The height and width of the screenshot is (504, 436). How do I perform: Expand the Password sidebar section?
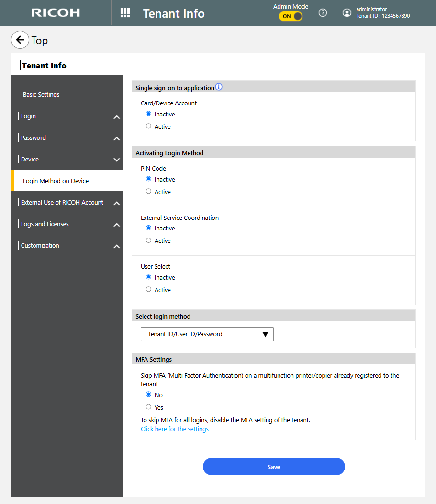coord(116,138)
